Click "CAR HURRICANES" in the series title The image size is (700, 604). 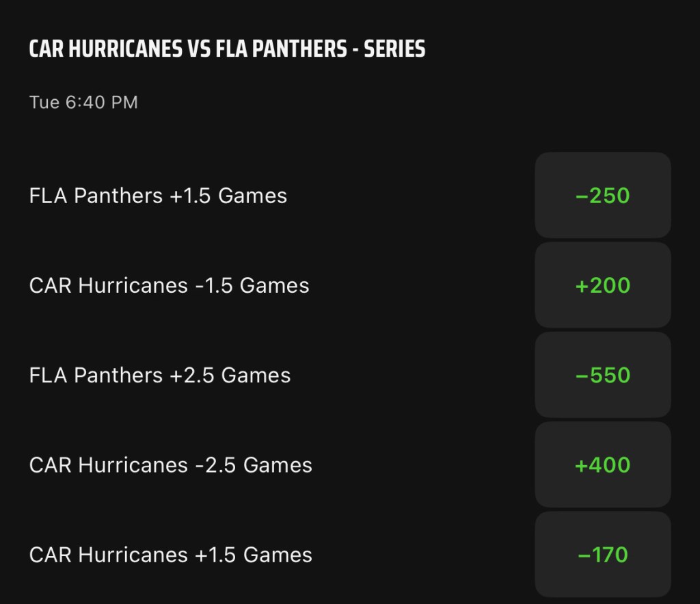pyautogui.click(x=105, y=49)
